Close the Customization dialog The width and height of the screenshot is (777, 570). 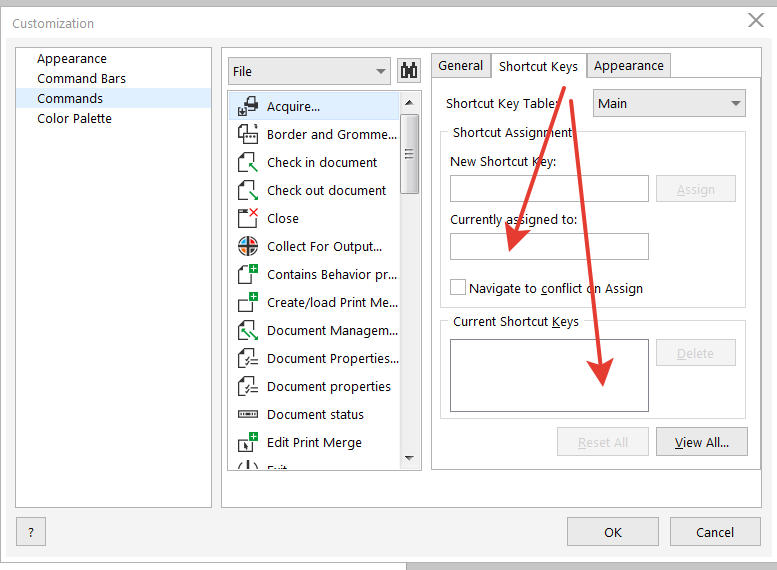coord(756,20)
